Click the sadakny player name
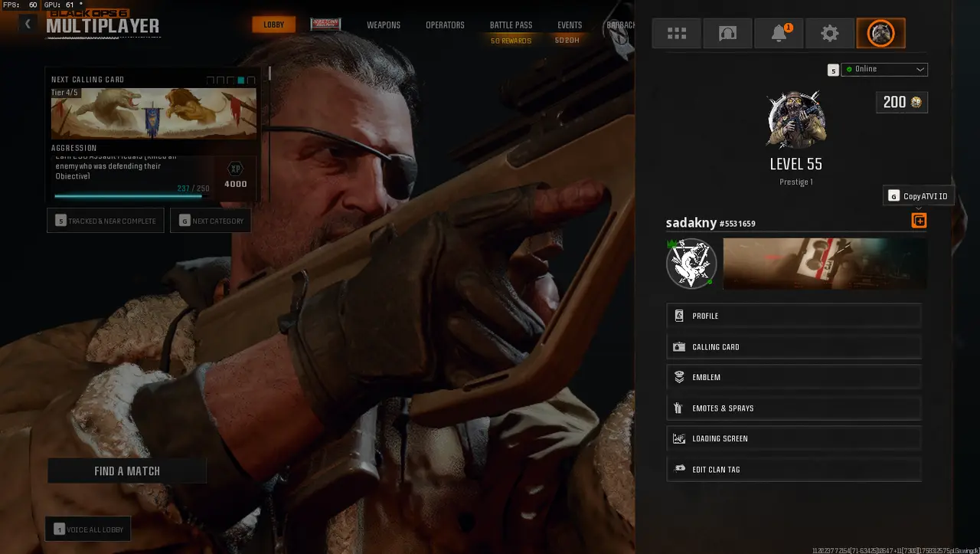Screen dimensions: 980x554 (691, 223)
